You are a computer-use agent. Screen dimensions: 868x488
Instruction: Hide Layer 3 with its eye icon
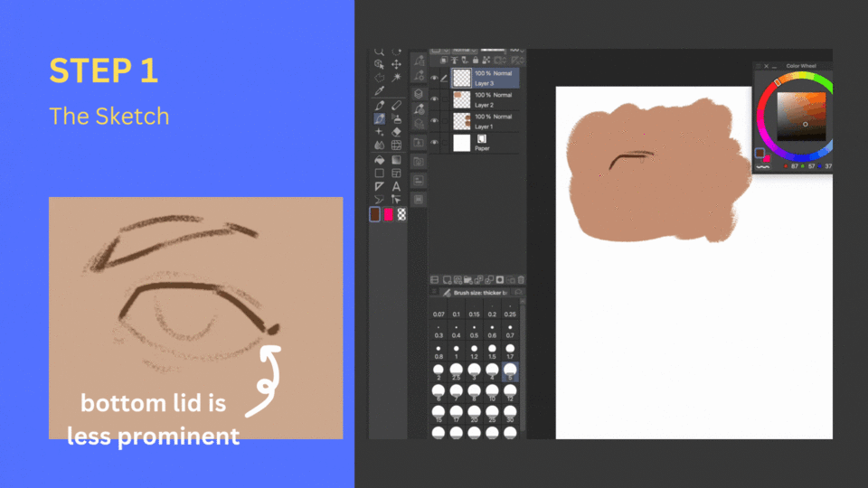(435, 78)
